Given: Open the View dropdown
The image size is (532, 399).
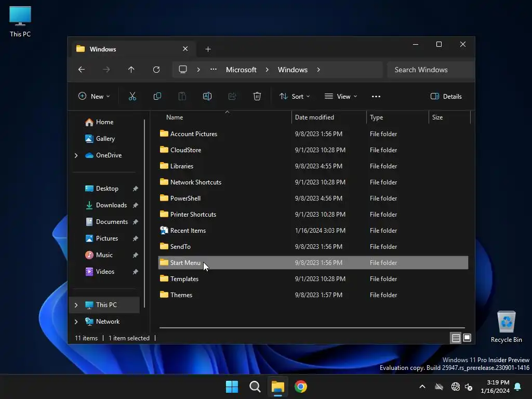Looking at the screenshot, I should 341,96.
